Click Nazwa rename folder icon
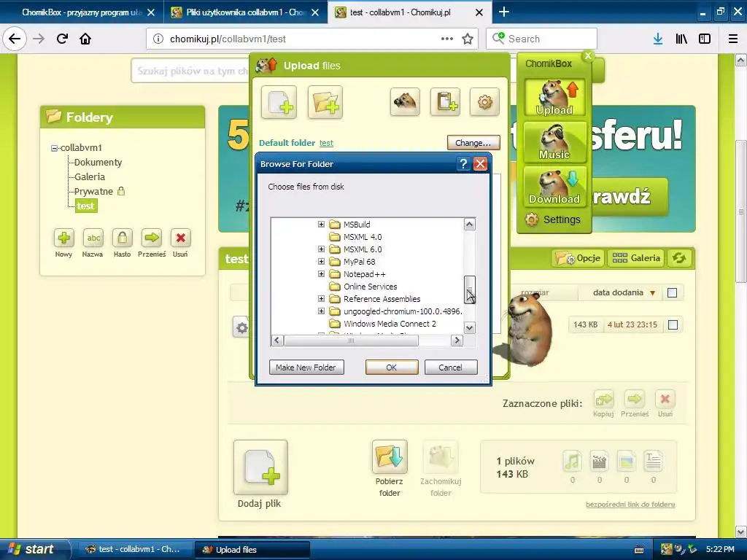The width and height of the screenshot is (747, 560). [x=93, y=238]
